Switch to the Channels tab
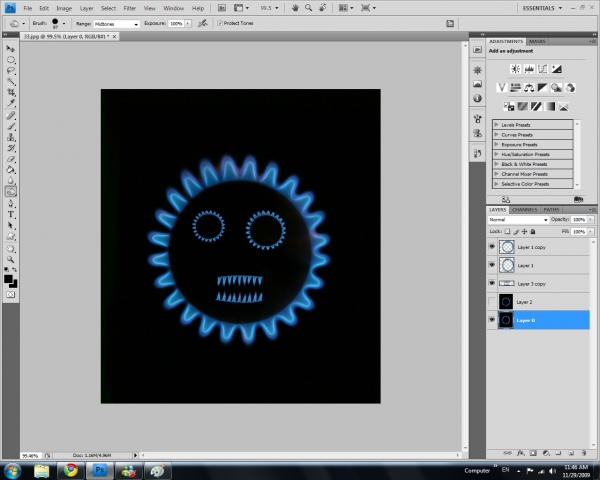Viewport: 600px width, 480px height. click(525, 210)
